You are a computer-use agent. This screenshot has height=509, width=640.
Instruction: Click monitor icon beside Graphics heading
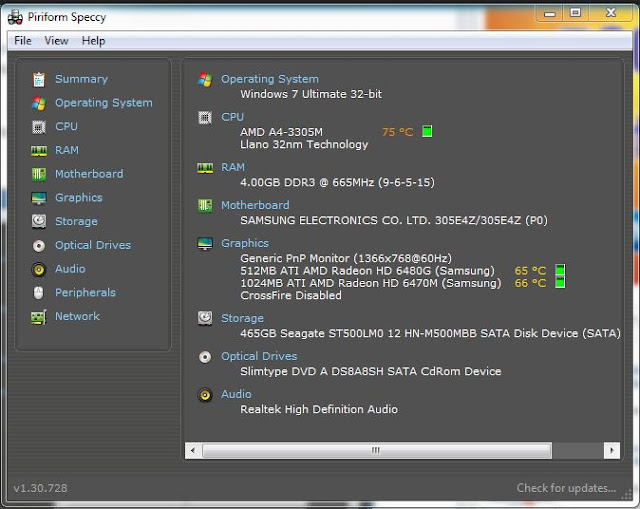coord(205,244)
